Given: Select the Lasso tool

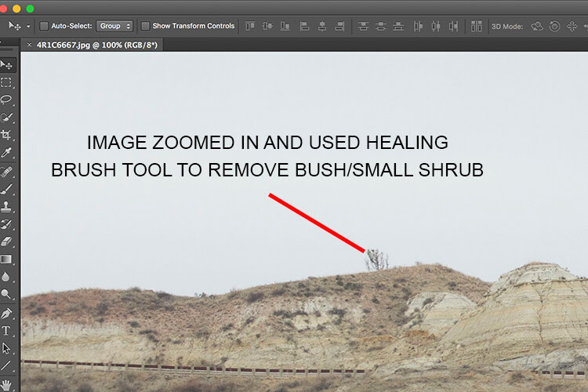Looking at the screenshot, I should (x=6, y=100).
